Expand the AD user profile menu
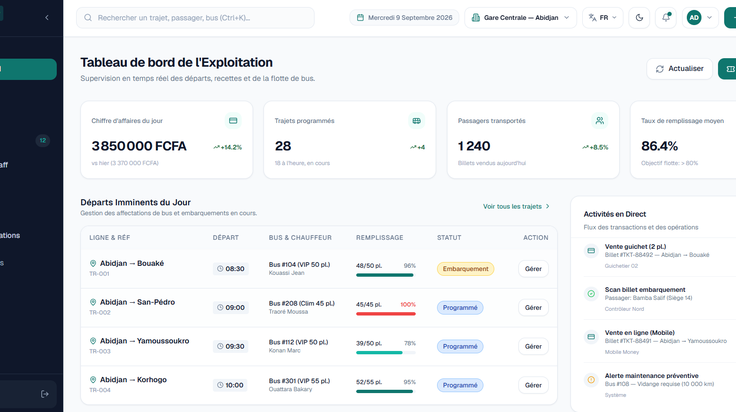736x412 pixels. click(x=699, y=18)
